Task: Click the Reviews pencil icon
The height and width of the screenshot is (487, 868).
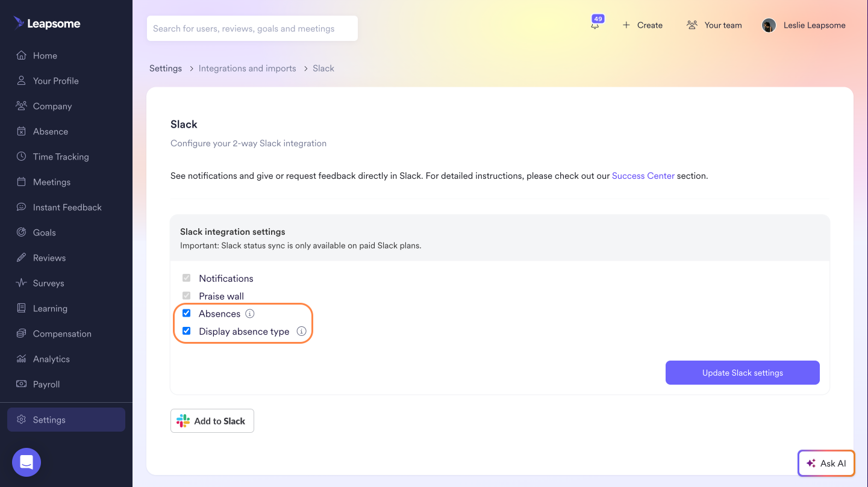Action: point(22,258)
